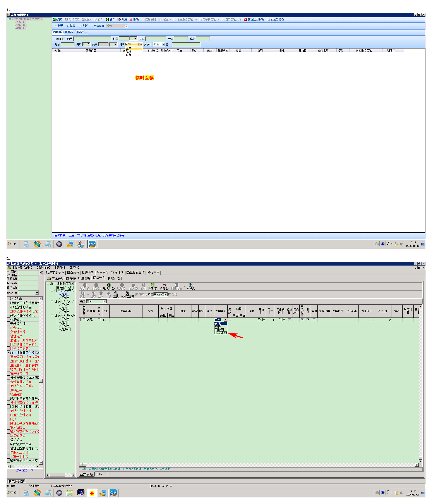Open the 护理计划 tab

point(114,278)
